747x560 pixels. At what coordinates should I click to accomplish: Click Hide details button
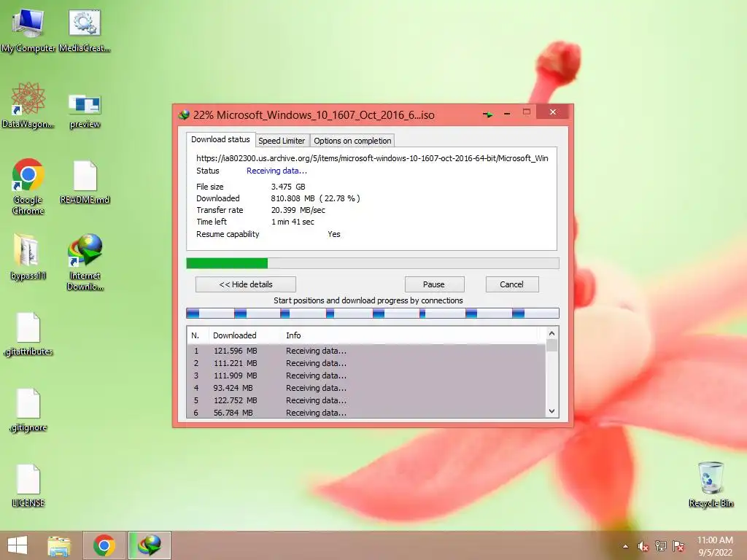246,284
